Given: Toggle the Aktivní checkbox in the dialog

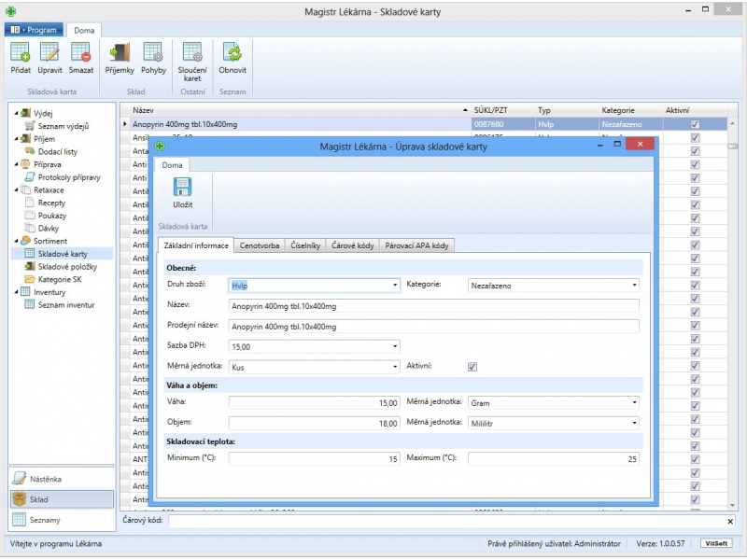Looking at the screenshot, I should [472, 367].
